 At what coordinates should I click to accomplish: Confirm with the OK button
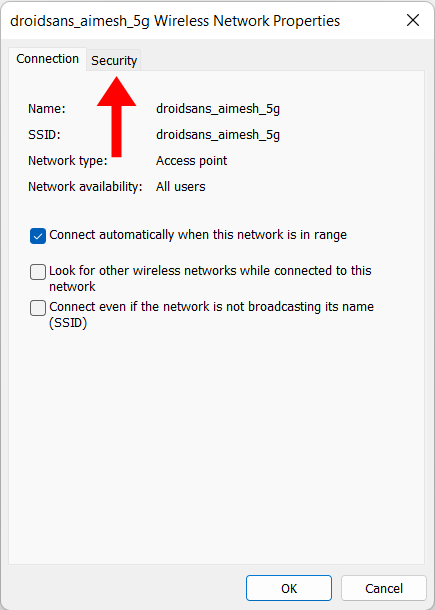pyautogui.click(x=289, y=588)
